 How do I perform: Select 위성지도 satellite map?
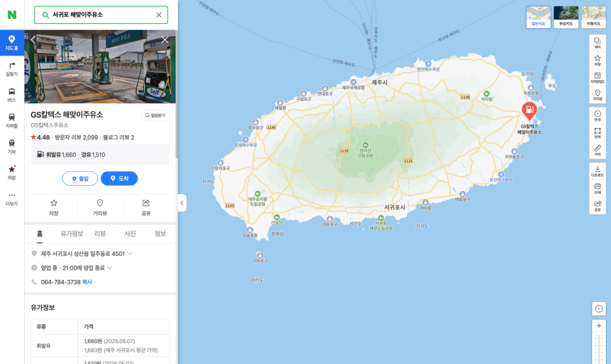pyautogui.click(x=566, y=17)
